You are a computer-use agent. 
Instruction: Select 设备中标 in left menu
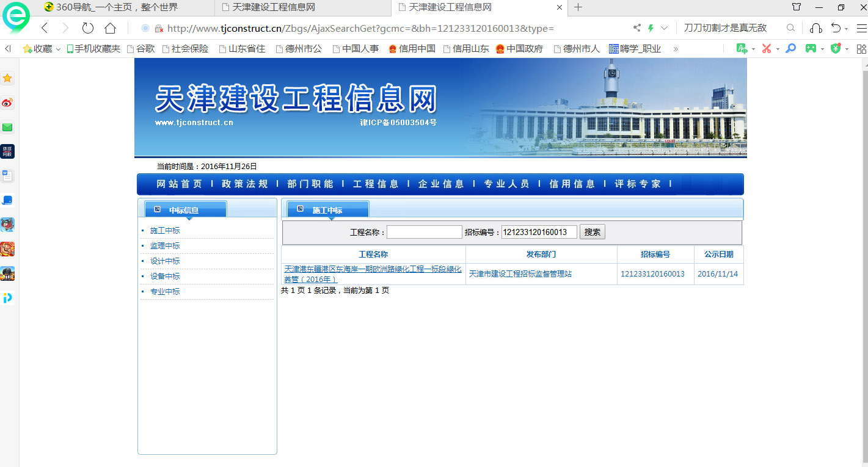click(x=165, y=277)
